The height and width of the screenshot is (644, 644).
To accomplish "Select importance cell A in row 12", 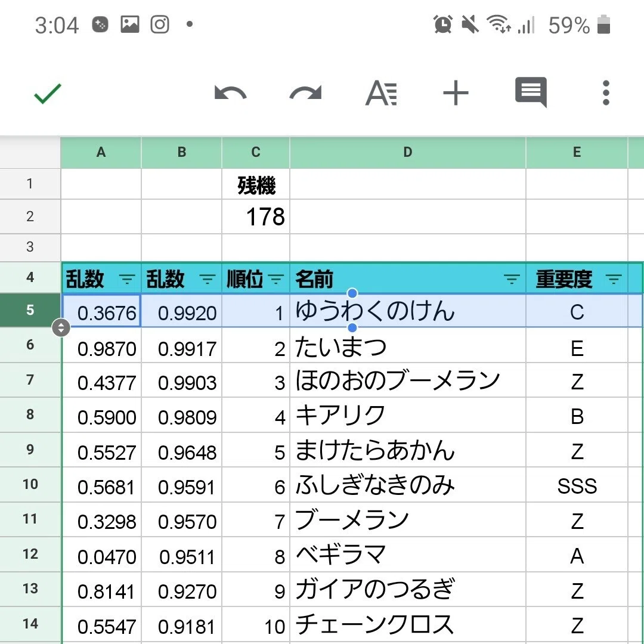I will coord(577,554).
